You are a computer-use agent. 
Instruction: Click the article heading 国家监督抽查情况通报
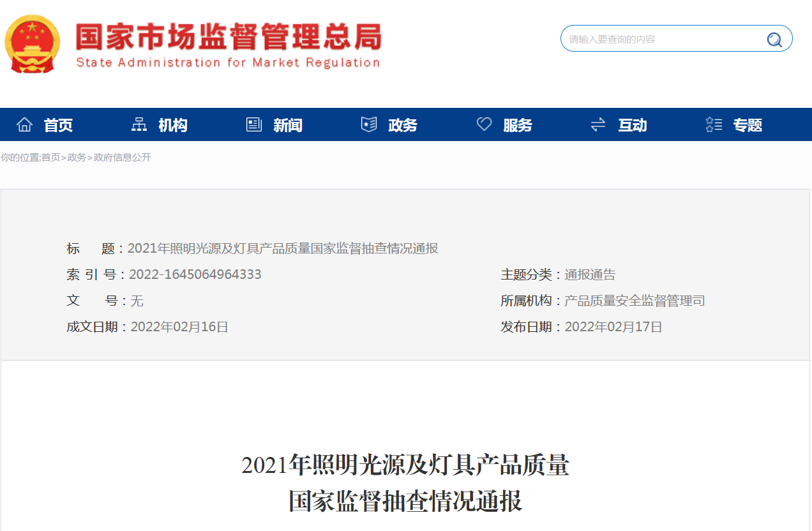click(x=405, y=502)
